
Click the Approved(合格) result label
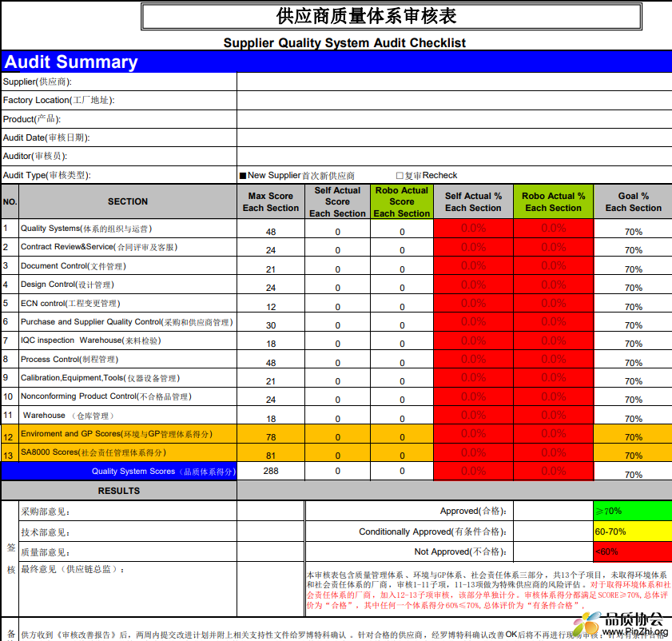tap(473, 511)
